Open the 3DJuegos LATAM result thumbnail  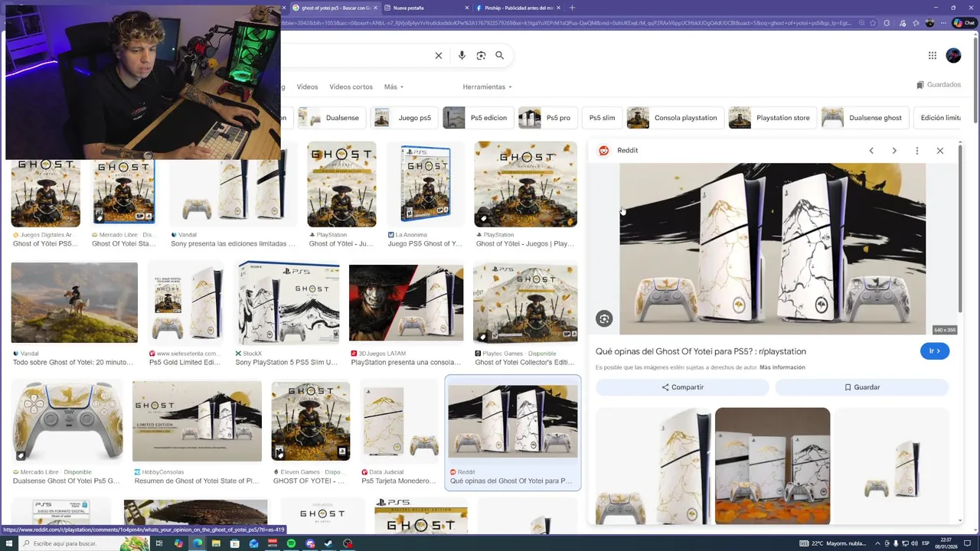(406, 302)
